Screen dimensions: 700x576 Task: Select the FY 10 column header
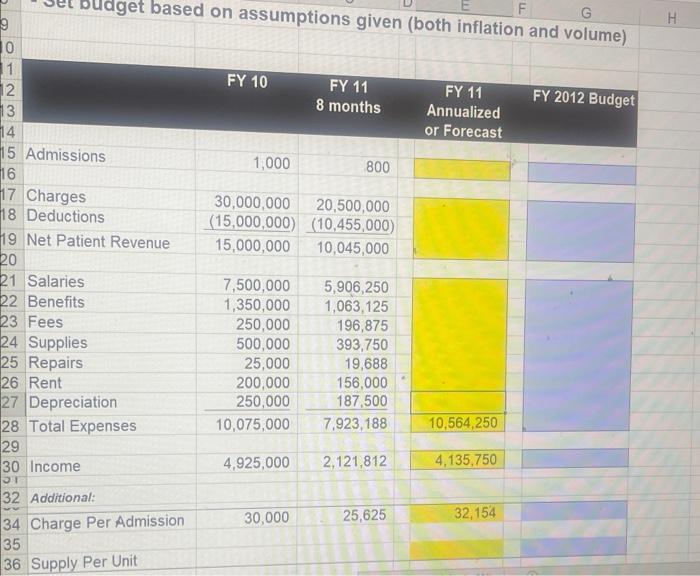point(247,81)
